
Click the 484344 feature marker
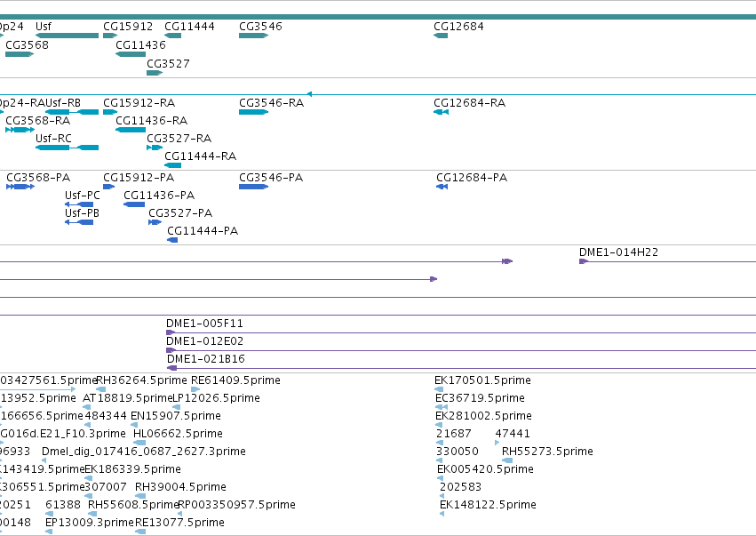pyautogui.click(x=88, y=425)
